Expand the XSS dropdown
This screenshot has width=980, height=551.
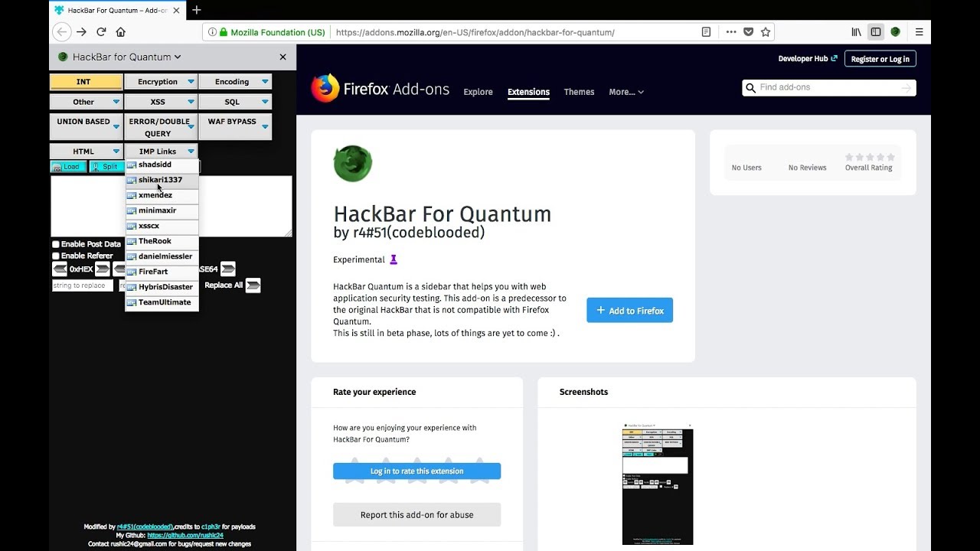click(x=161, y=102)
